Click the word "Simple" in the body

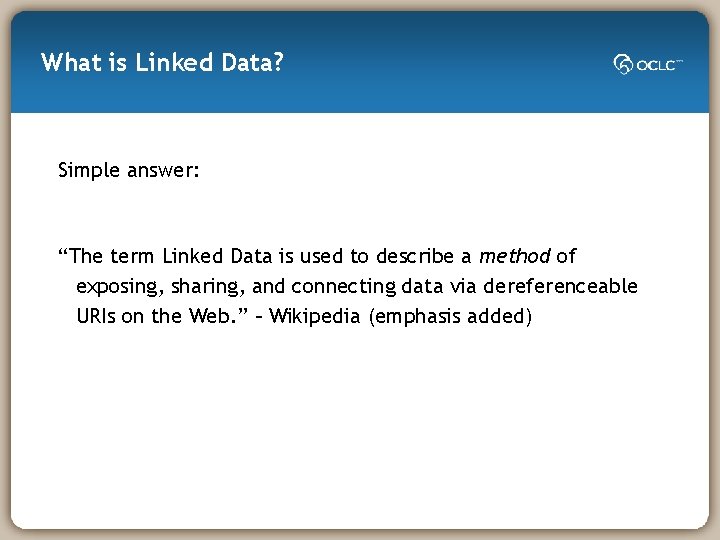point(89,170)
